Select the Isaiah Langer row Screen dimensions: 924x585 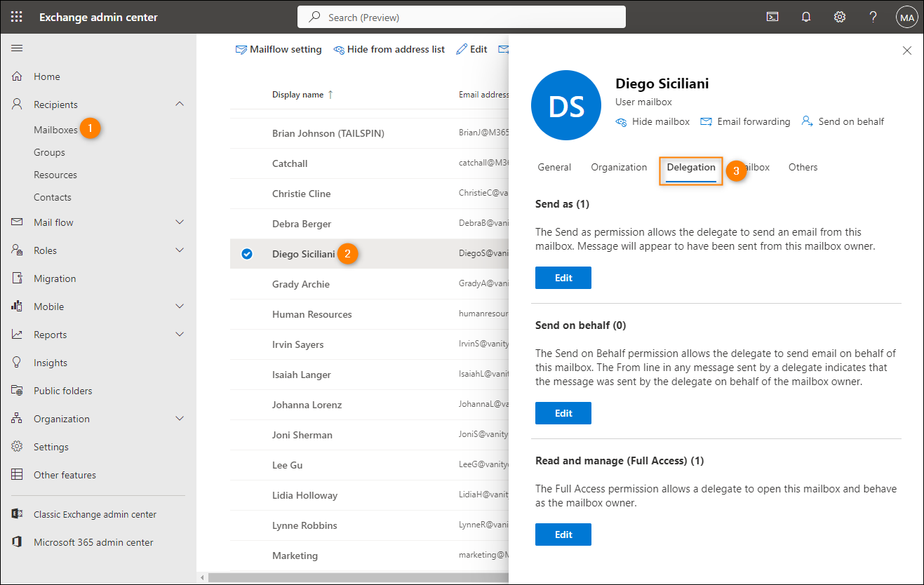369,375
